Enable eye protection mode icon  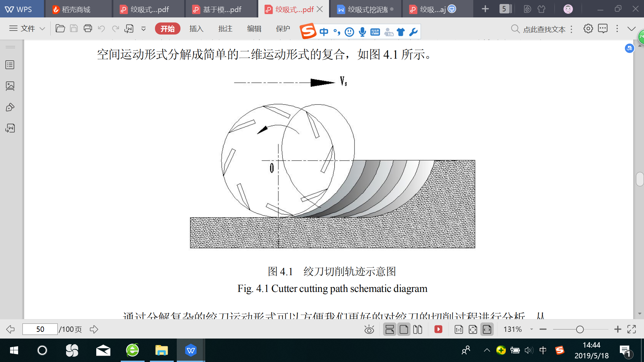[369, 329]
